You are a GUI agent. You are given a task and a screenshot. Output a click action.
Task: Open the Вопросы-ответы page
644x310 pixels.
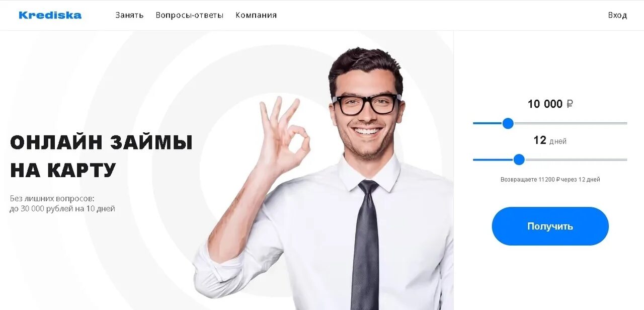[x=190, y=15]
